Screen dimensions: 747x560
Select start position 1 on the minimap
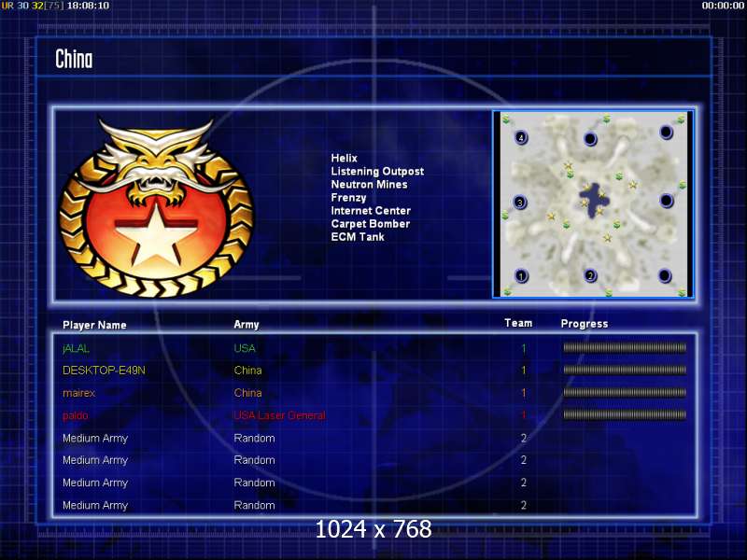click(521, 275)
